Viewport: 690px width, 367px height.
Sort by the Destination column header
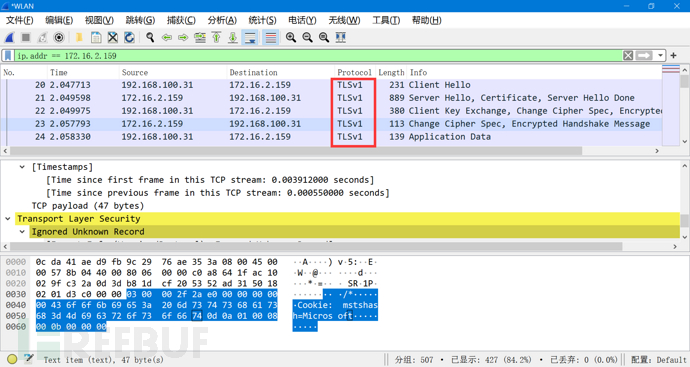(281, 72)
